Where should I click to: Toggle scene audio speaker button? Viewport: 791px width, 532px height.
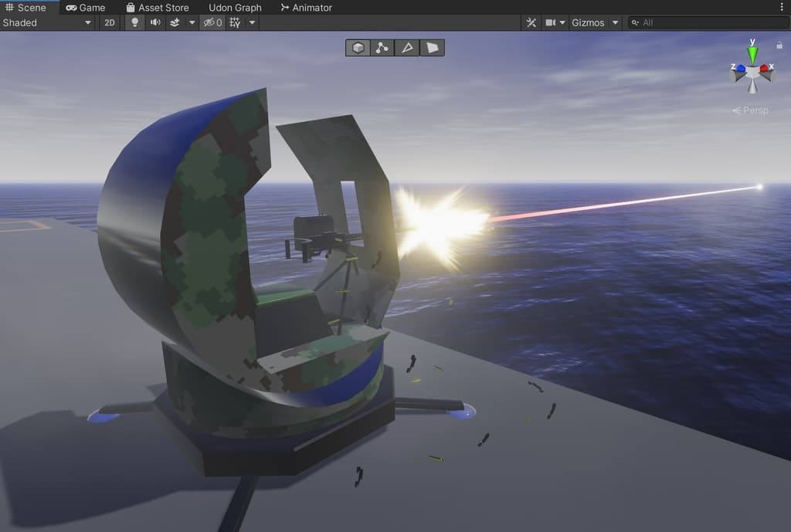[155, 22]
